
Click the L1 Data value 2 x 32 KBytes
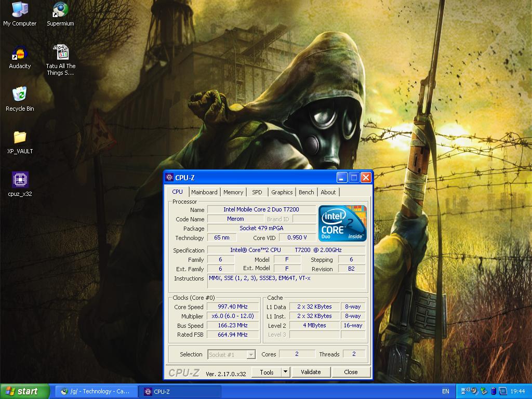coord(314,307)
